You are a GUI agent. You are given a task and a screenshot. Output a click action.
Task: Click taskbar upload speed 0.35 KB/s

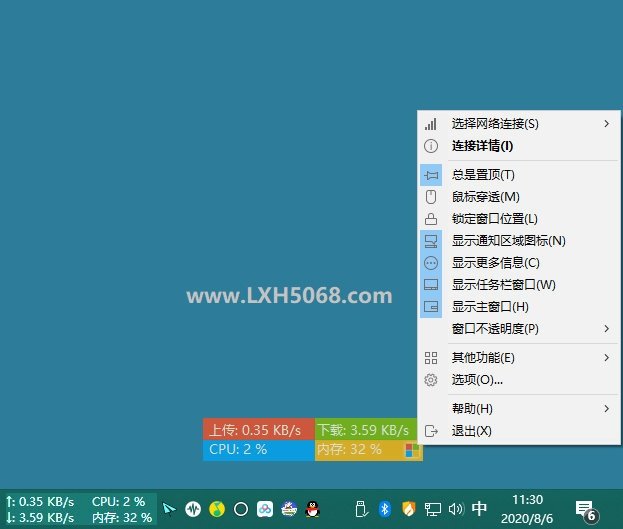point(40,502)
